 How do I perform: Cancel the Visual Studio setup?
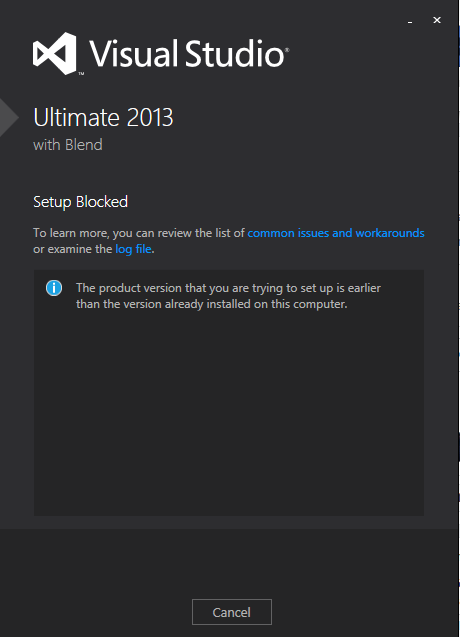(x=232, y=612)
